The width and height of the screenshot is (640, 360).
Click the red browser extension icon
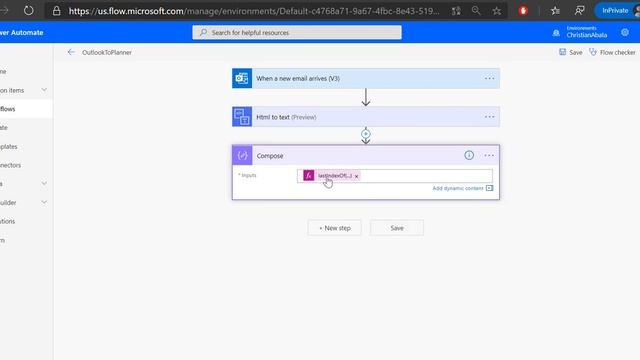[523, 11]
